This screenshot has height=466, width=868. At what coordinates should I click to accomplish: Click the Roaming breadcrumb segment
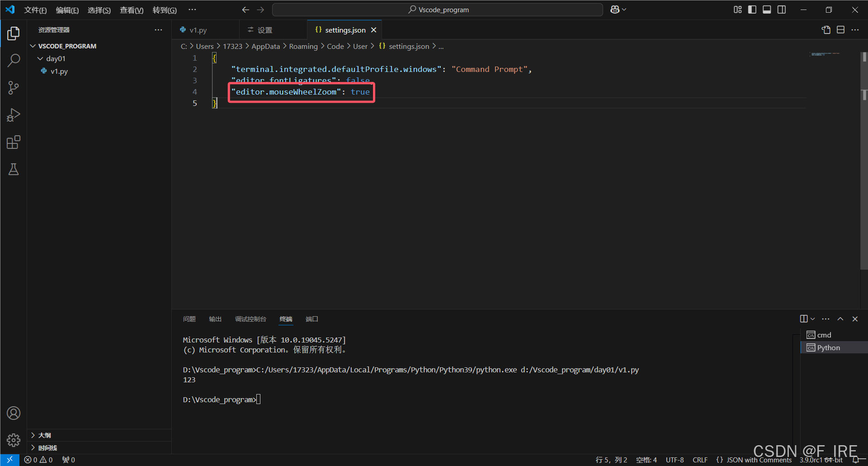click(303, 46)
